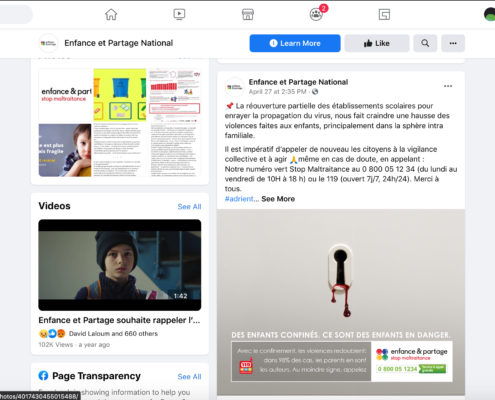Open the post author's profile picture
This screenshot has height=400, width=495.
click(235, 87)
